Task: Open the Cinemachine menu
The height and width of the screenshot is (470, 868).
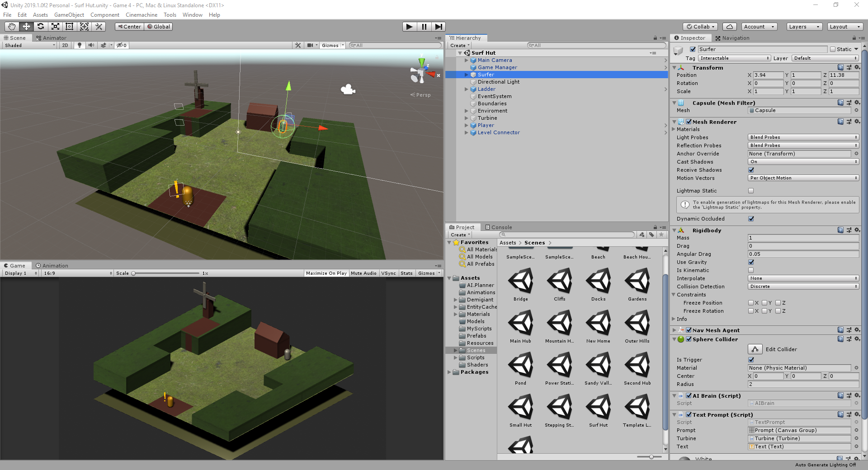Action: pos(142,15)
